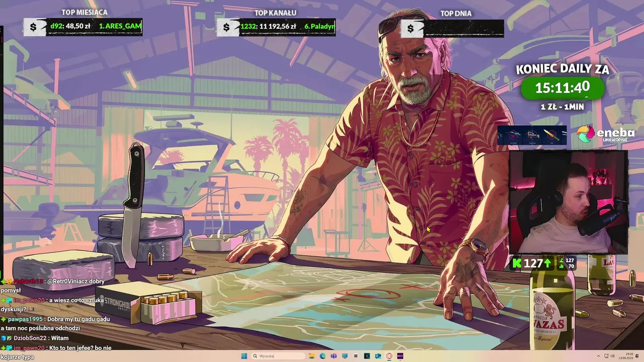This screenshot has width=644, height=362.
Task: Open the volume tray icon
Action: (x=612, y=356)
